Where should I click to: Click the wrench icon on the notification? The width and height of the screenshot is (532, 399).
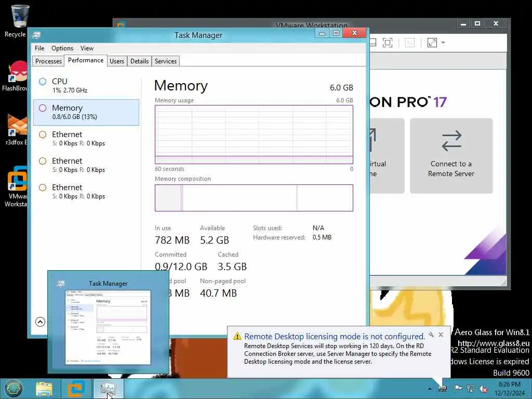431,335
